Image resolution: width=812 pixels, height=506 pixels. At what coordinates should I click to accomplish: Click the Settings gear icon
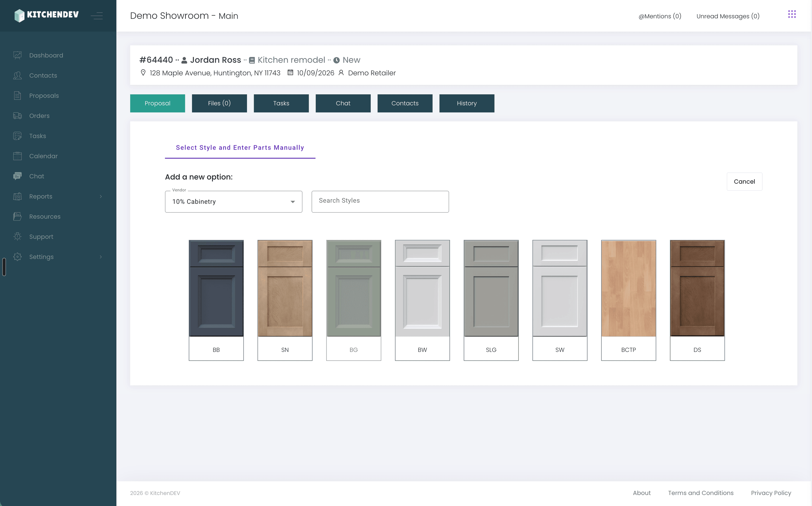[17, 257]
